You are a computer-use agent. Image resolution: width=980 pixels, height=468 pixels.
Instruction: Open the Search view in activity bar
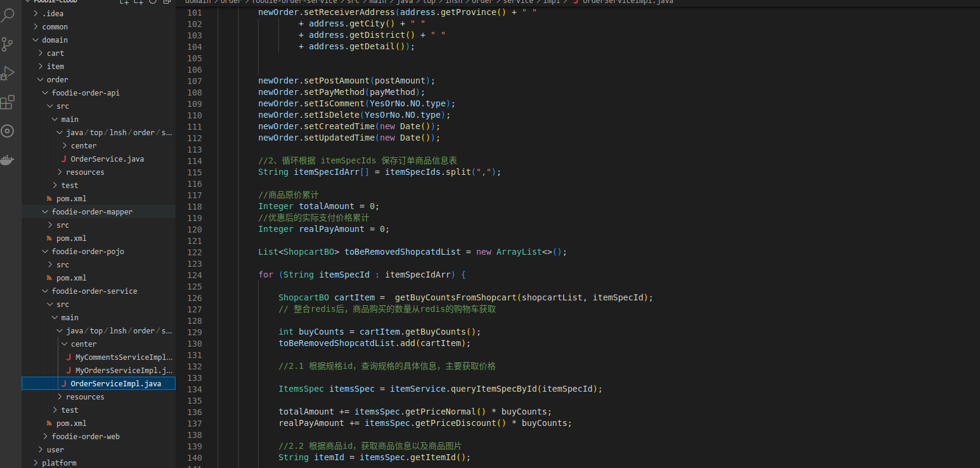7,15
